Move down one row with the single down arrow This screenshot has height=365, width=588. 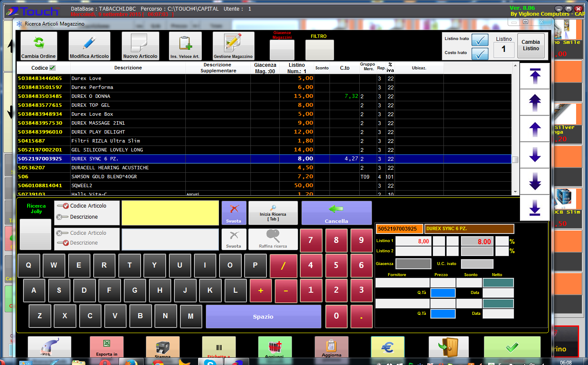coord(535,155)
